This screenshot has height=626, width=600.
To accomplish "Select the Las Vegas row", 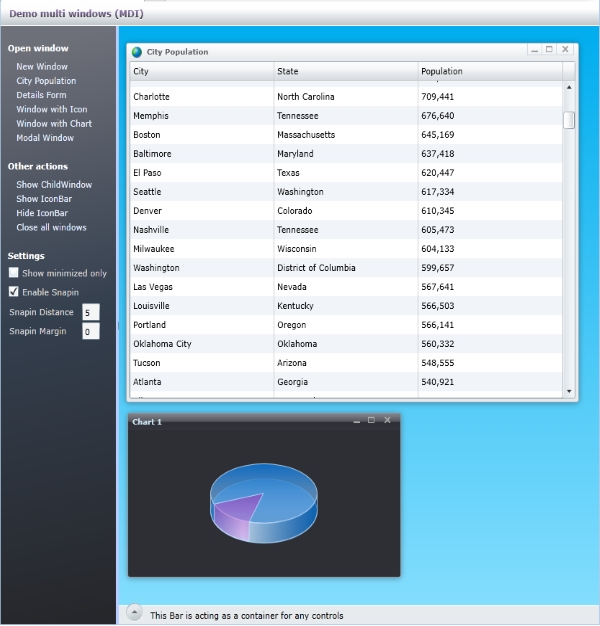I will coord(346,287).
